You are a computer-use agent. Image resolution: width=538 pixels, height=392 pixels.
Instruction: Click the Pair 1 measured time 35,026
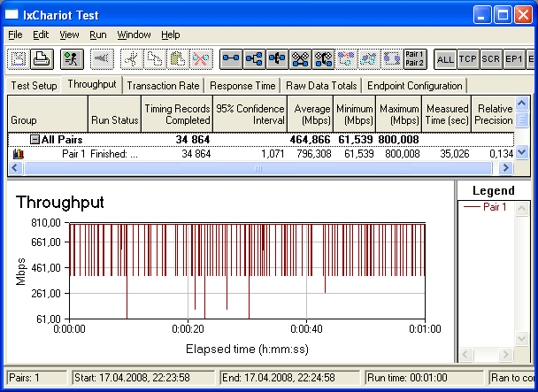(x=454, y=154)
